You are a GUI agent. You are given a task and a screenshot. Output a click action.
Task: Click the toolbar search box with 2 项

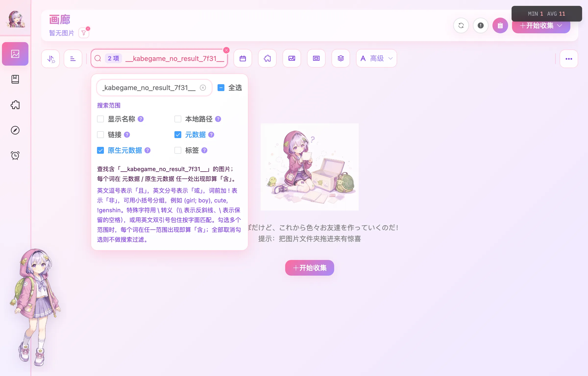point(159,59)
